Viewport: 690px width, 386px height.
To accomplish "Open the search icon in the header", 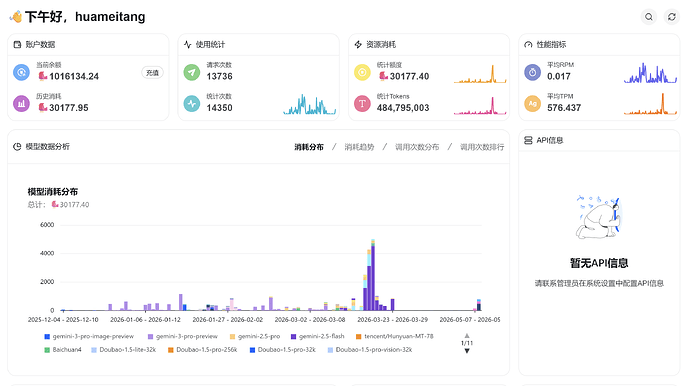I will pyautogui.click(x=649, y=17).
